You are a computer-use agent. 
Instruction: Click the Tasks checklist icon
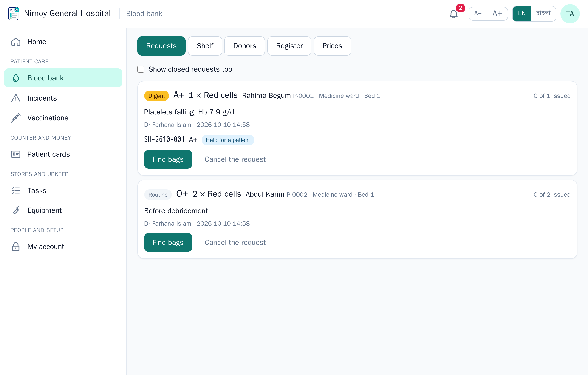click(x=16, y=190)
